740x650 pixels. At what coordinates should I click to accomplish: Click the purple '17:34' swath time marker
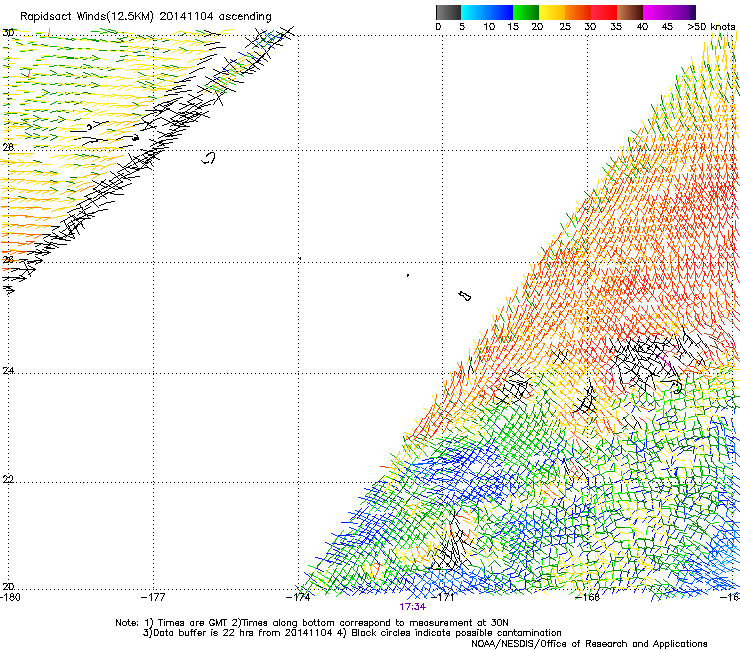click(x=412, y=607)
